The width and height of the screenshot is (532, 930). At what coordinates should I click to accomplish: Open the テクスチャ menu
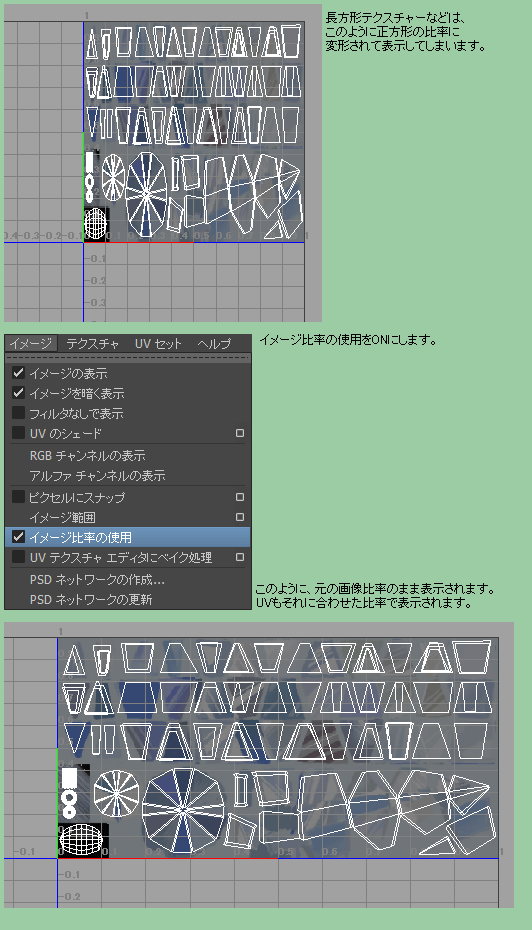point(93,343)
